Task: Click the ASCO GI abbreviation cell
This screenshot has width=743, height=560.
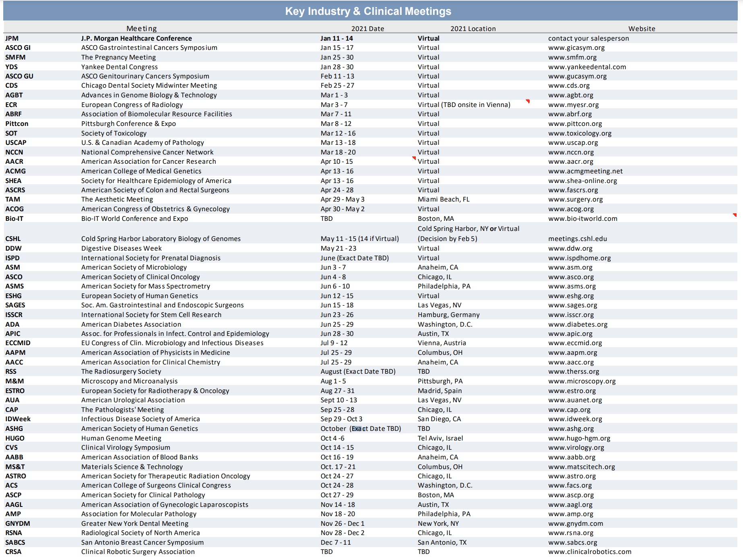Action: tap(18, 48)
